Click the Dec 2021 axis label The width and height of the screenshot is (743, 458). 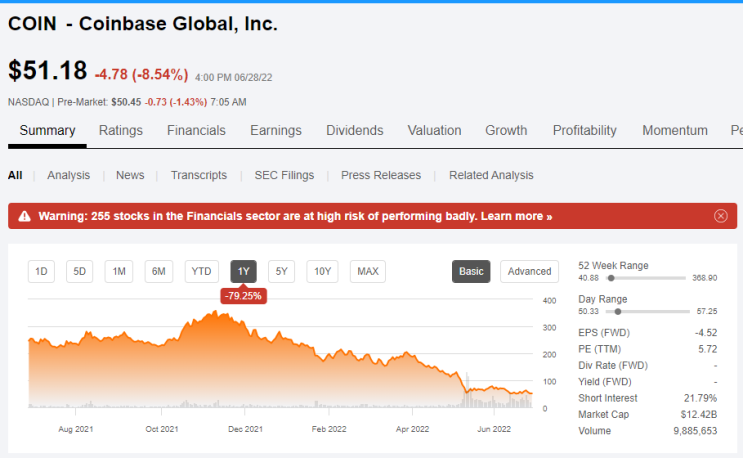point(245,429)
